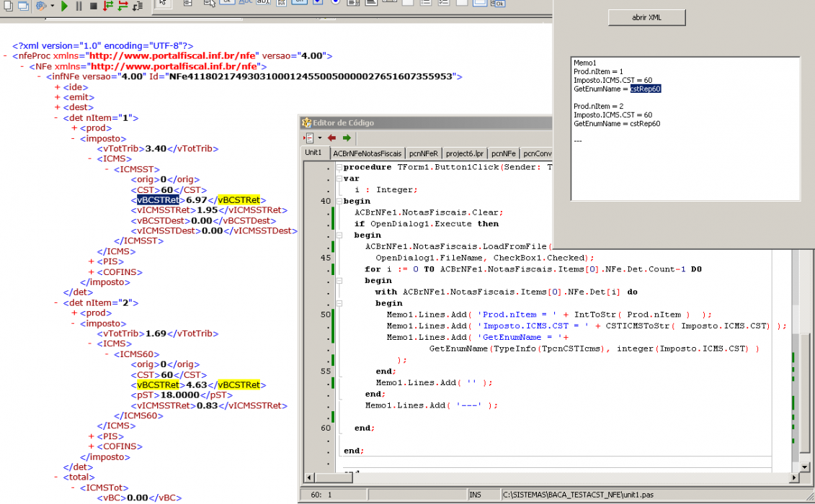Open the ACBrNFeNotasFiscais tab
The width and height of the screenshot is (815, 504).
point(368,154)
